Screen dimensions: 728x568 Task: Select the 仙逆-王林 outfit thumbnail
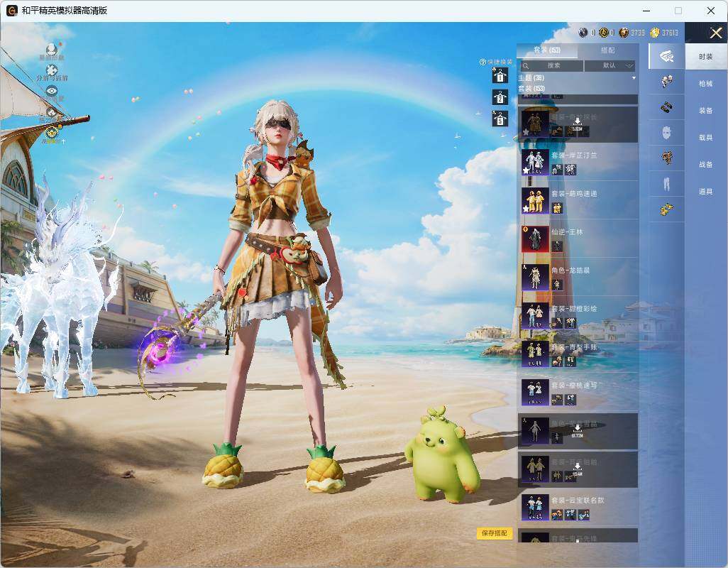click(x=535, y=239)
